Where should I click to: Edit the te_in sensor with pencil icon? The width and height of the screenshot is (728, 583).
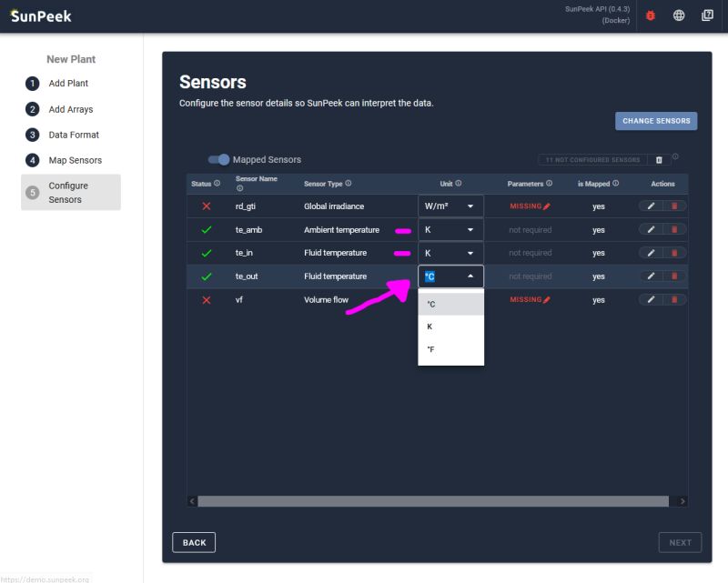pyautogui.click(x=651, y=253)
